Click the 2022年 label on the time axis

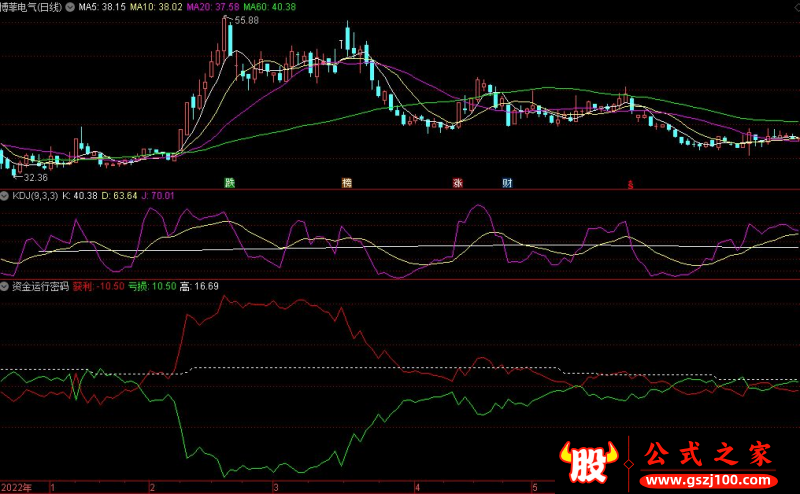[x=16, y=488]
